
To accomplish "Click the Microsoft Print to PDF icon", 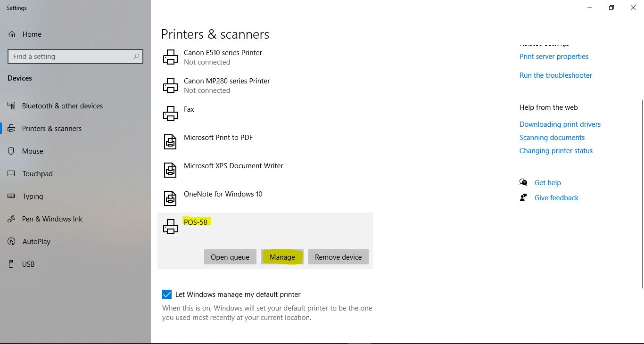I will (170, 142).
